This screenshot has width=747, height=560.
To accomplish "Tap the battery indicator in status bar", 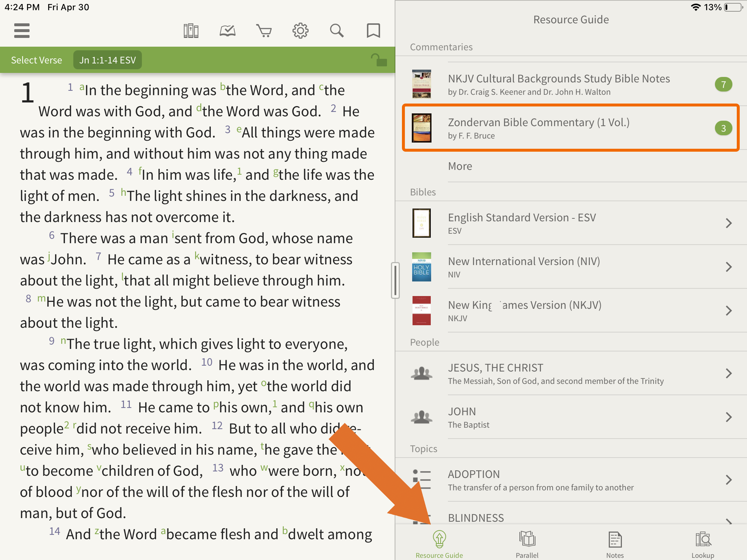I will pos(733,7).
